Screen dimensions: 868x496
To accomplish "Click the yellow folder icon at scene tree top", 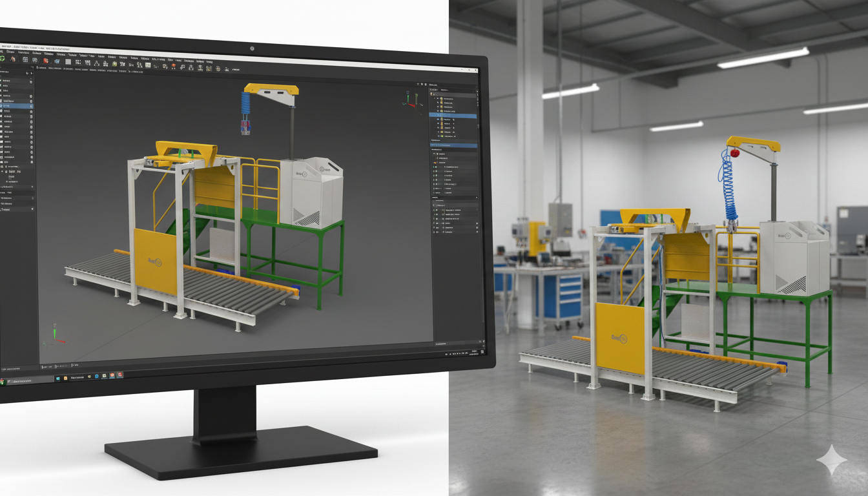I will tap(432, 94).
